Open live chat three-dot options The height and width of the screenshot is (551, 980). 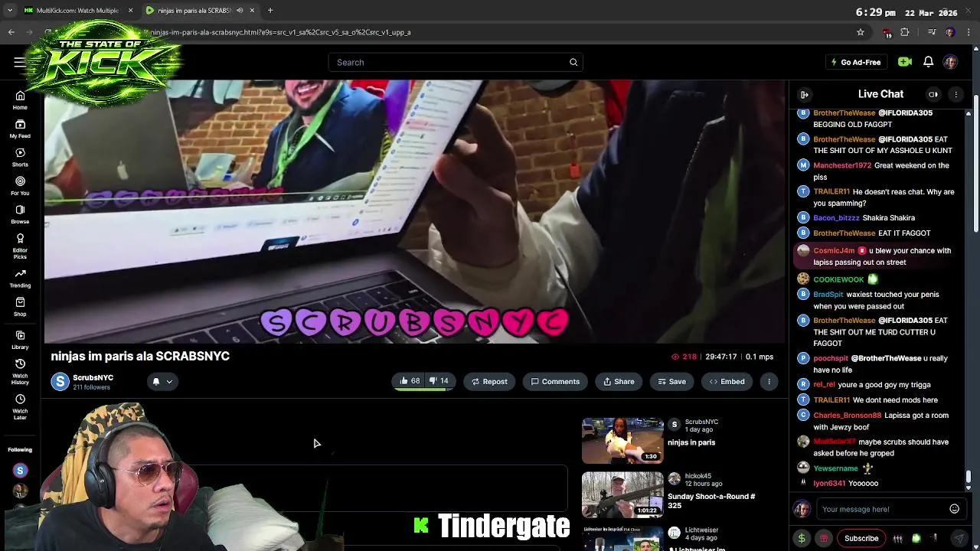click(x=955, y=94)
